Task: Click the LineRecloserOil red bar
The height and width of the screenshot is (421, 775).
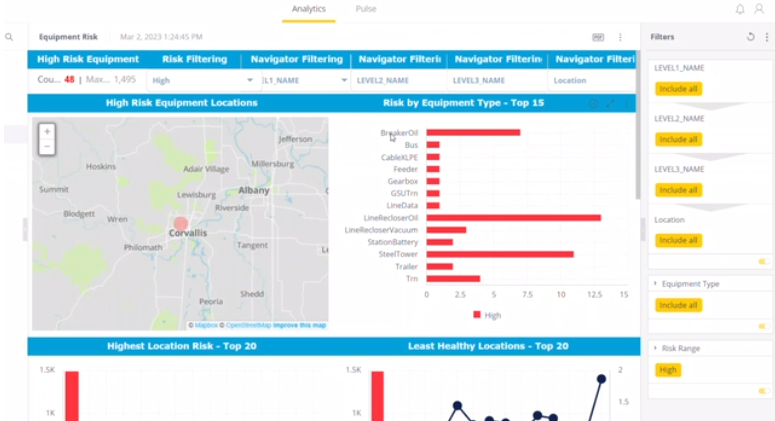Action: (514, 218)
